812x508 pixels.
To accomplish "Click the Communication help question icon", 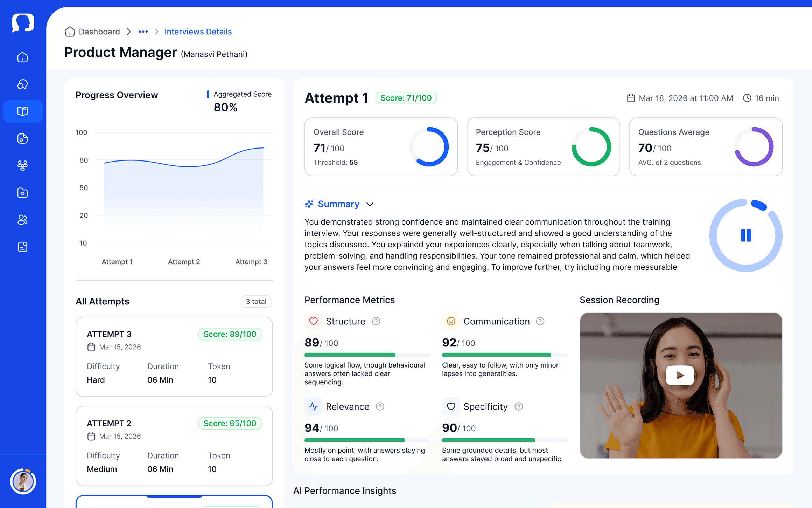I will pos(540,321).
